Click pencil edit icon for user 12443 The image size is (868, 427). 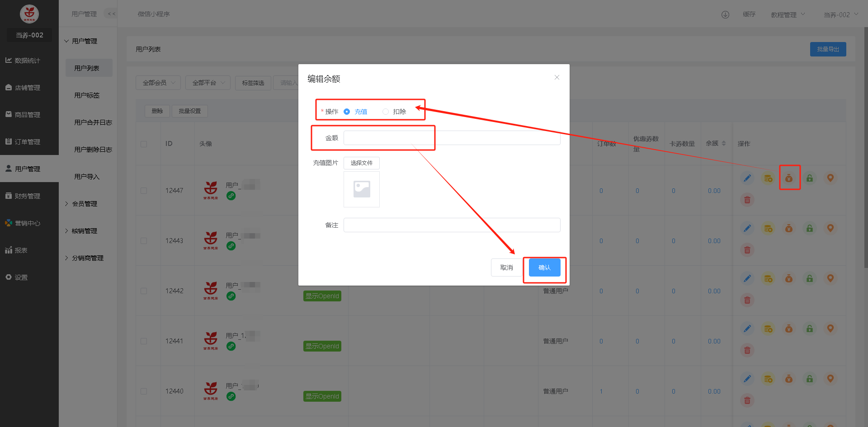click(x=747, y=228)
